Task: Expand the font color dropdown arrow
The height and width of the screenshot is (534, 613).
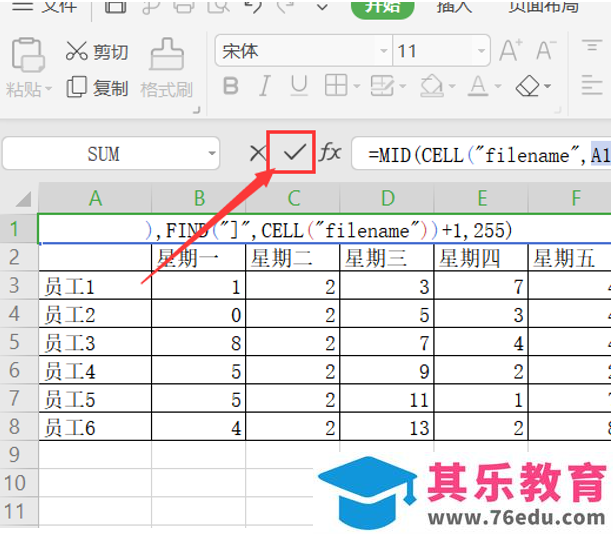Action: 498,86
